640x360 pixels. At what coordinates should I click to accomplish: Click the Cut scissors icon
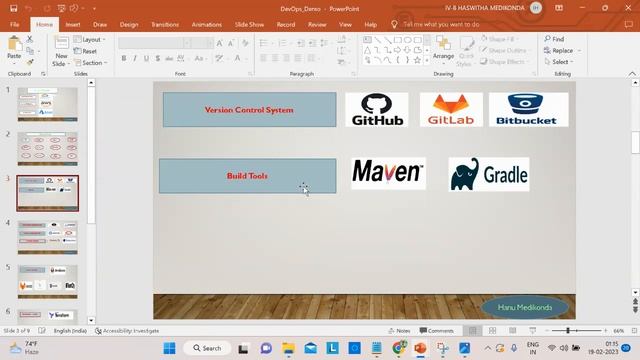click(x=30, y=39)
